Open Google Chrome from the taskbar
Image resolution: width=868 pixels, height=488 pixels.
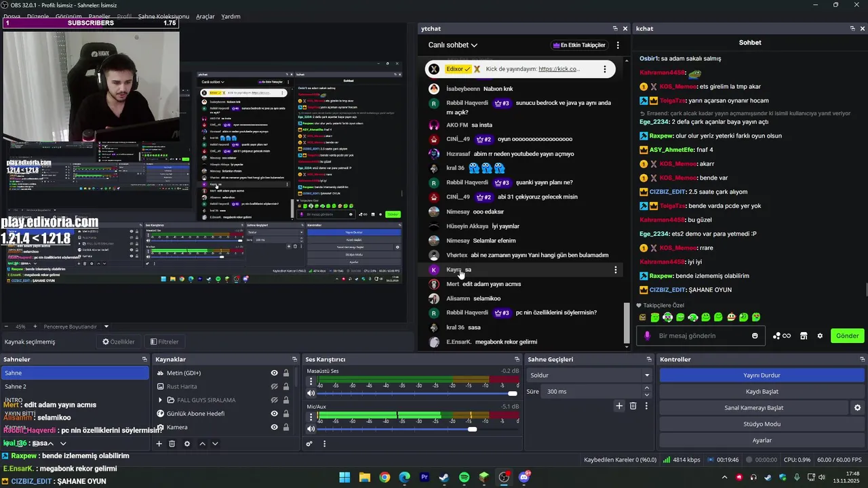384,477
